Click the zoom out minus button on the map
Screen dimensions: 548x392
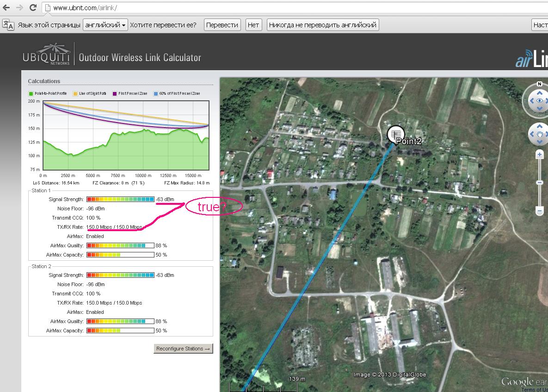(x=539, y=211)
